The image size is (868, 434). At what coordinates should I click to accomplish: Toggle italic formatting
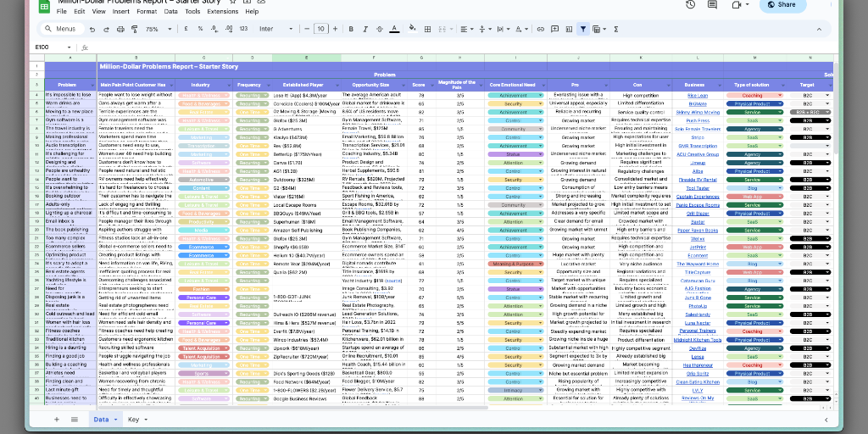[x=365, y=29]
